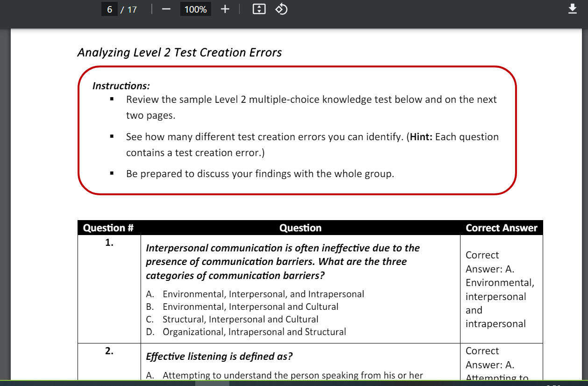Click the 'Analyzing Level 2 Test Creation Errors' heading
Viewport: 588px width, 386px height.
179,52
